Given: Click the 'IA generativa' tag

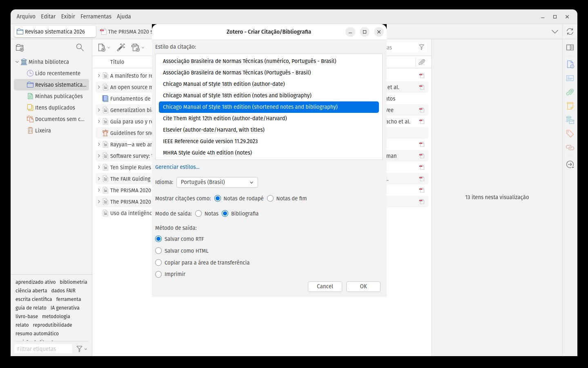Looking at the screenshot, I should [65, 308].
